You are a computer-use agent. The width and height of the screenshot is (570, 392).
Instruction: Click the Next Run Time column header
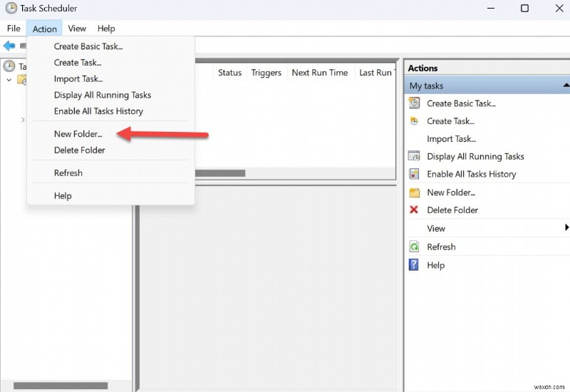coord(320,73)
